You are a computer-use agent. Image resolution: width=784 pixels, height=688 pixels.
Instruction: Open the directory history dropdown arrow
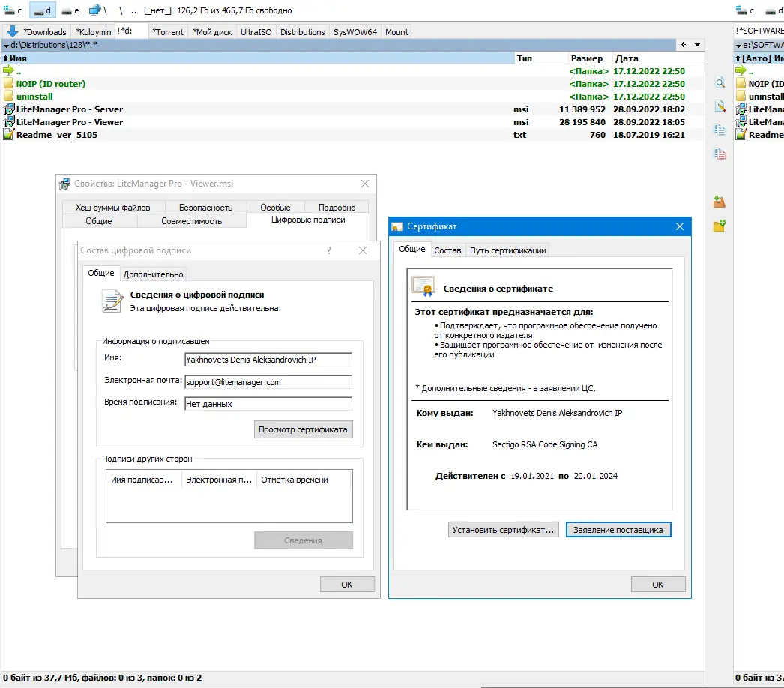[697, 45]
